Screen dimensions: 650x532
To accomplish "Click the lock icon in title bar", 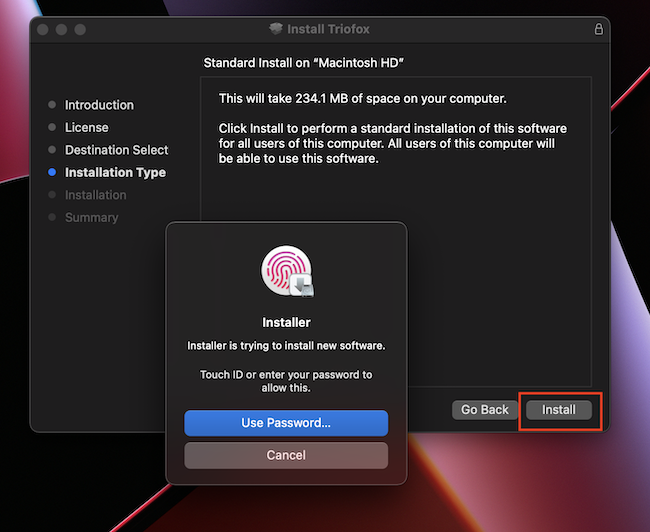I will coord(599,29).
